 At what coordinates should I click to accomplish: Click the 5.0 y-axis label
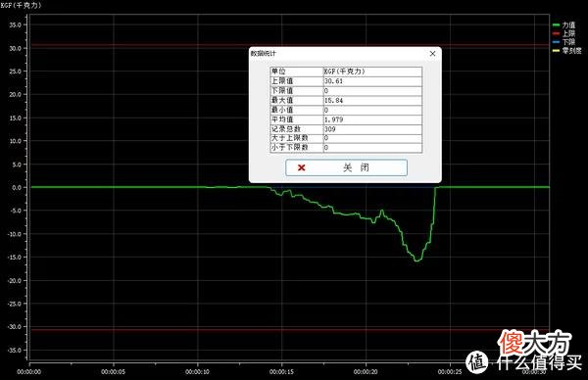17,165
